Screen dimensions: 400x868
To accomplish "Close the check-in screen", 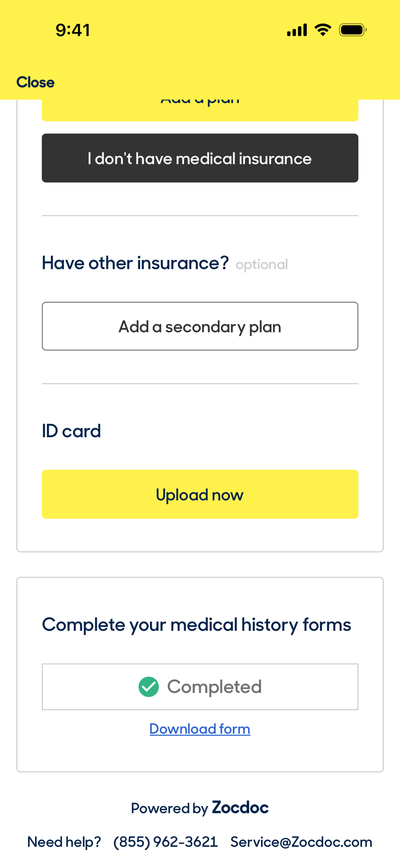I will click(x=35, y=82).
